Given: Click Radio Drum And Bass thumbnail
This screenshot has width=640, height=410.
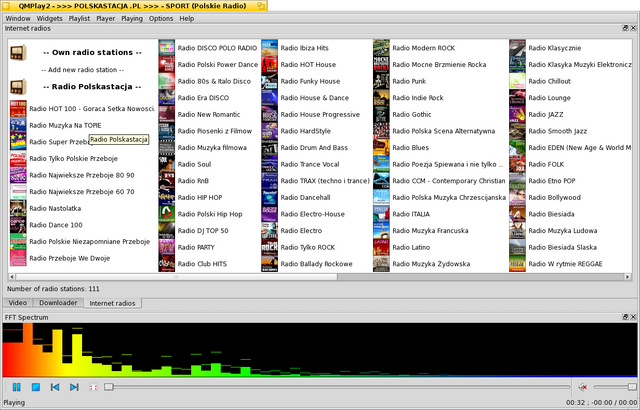Looking at the screenshot, I should (x=269, y=148).
